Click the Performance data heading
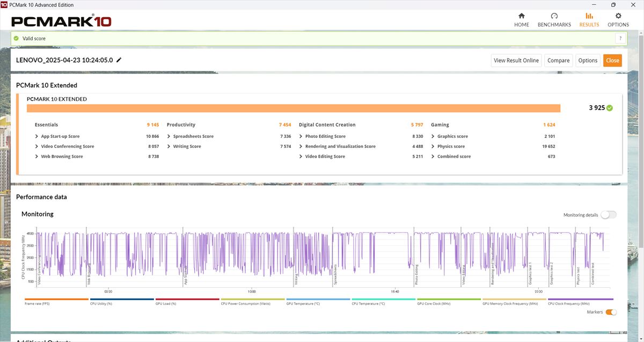Viewport: 644px width, 342px height. 41,197
